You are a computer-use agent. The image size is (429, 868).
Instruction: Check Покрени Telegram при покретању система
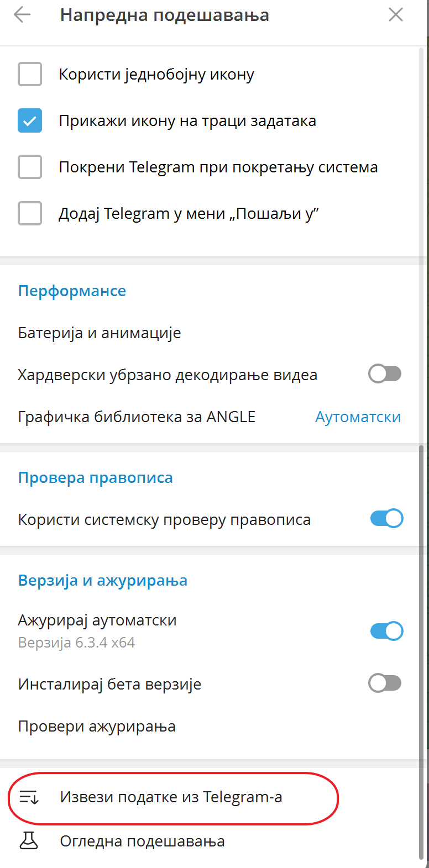pyautogui.click(x=30, y=167)
